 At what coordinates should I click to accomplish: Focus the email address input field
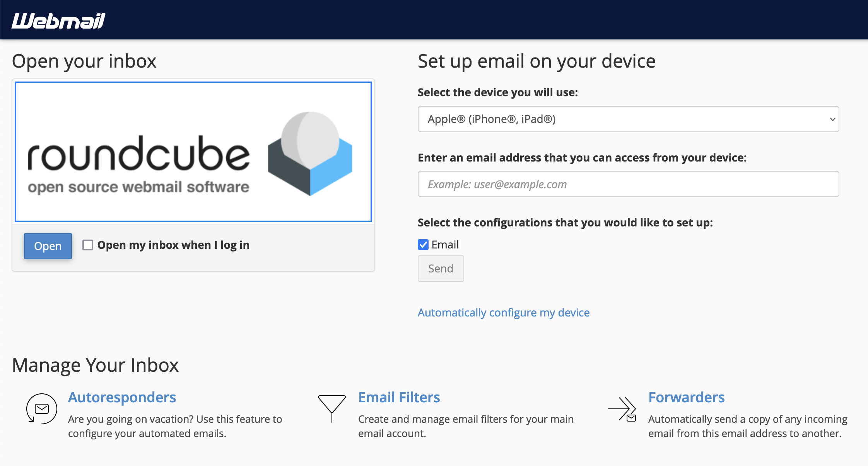tap(628, 184)
